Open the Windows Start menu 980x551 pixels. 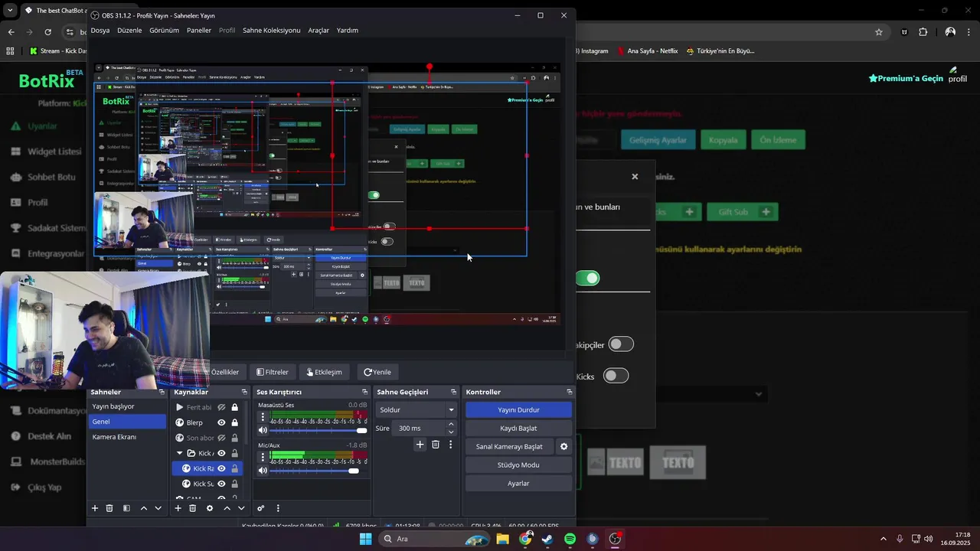(365, 539)
